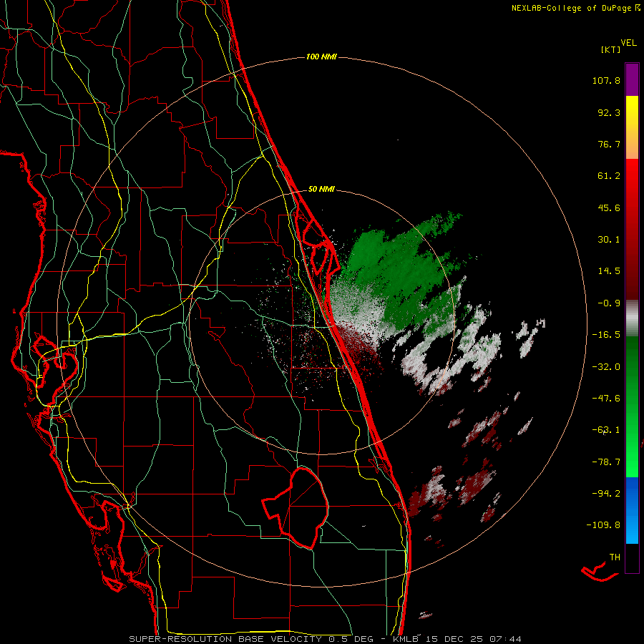
Task: Click the -78.7 velocity scale value
Action: click(x=606, y=462)
